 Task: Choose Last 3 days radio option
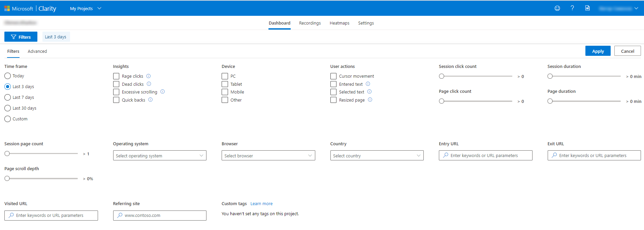tap(7, 86)
